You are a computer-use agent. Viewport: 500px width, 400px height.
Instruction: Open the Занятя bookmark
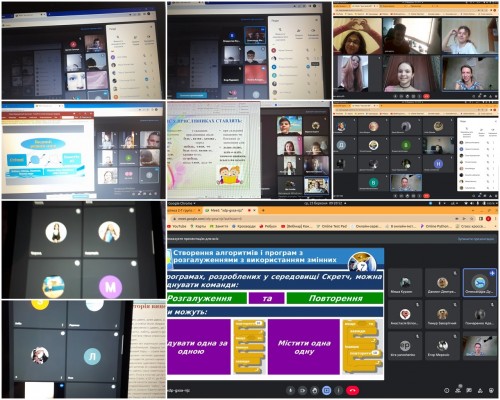click(219, 226)
